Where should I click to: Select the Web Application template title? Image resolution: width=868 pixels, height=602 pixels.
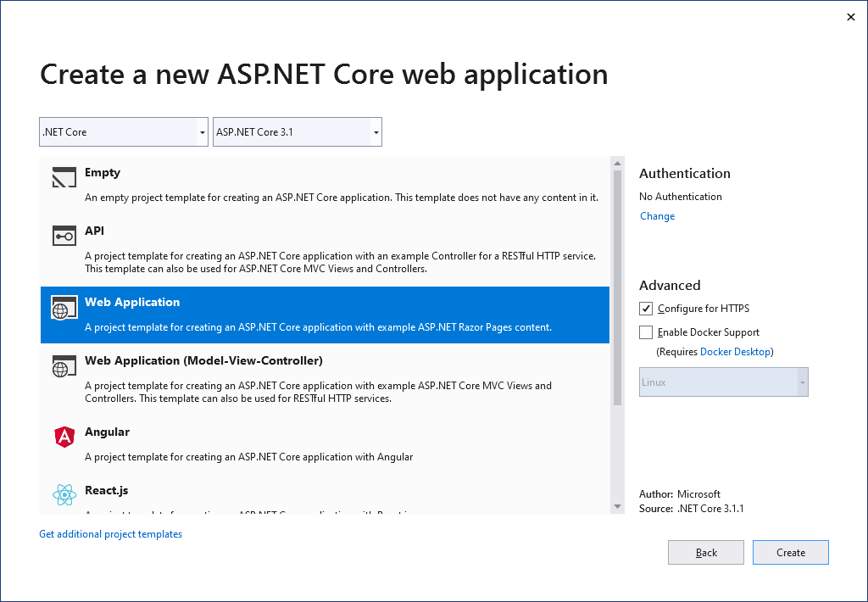pos(132,302)
